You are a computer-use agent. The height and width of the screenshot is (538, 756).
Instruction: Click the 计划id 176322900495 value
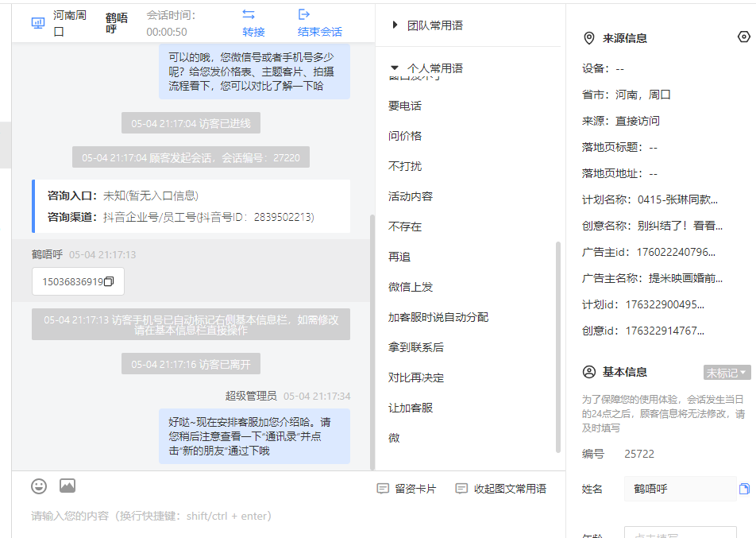point(665,304)
